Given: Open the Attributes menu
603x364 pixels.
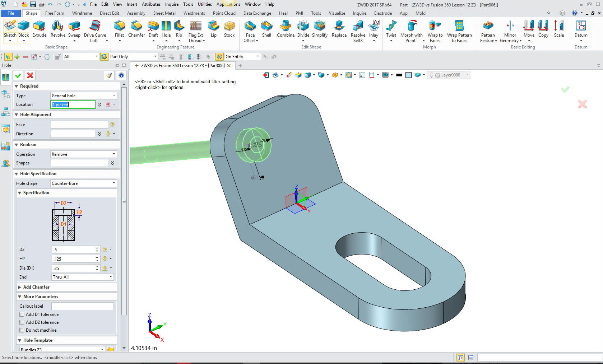Looking at the screenshot, I should point(151,4).
